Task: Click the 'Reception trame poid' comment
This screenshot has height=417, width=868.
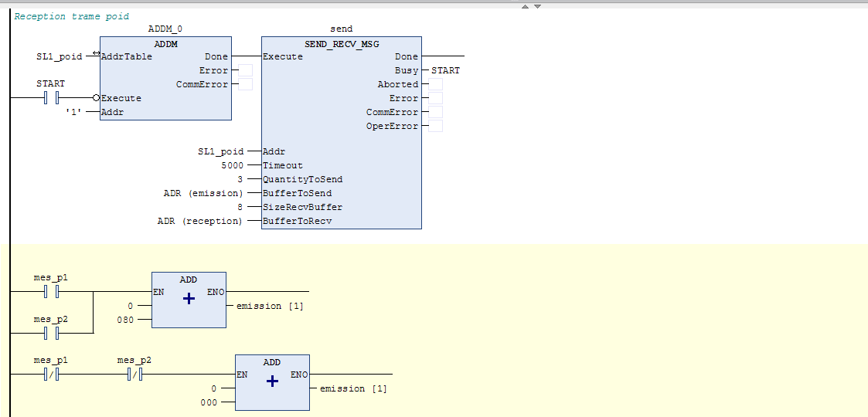Action: (72, 16)
